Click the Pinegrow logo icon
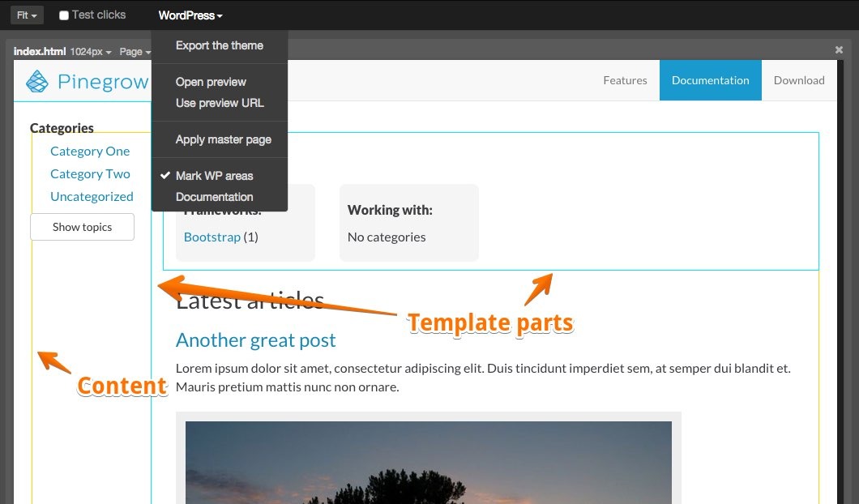This screenshot has width=859, height=504. tap(37, 82)
